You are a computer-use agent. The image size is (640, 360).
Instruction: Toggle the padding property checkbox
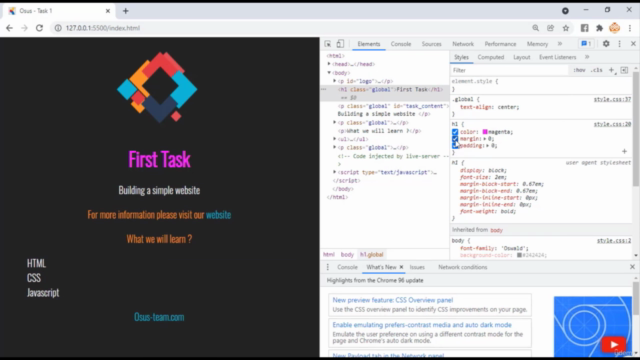coord(455,146)
